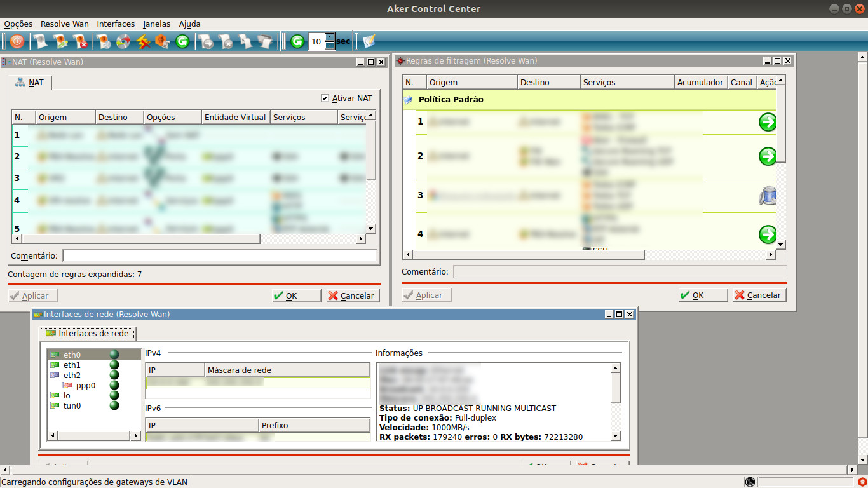Click the green status ball next to eth1
The image size is (868, 488).
[114, 365]
